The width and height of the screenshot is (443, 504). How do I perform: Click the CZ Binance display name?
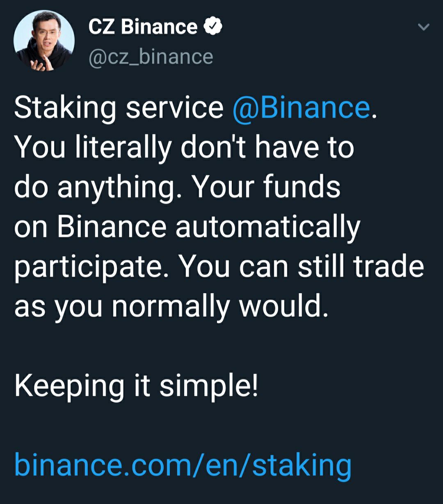coord(143,27)
